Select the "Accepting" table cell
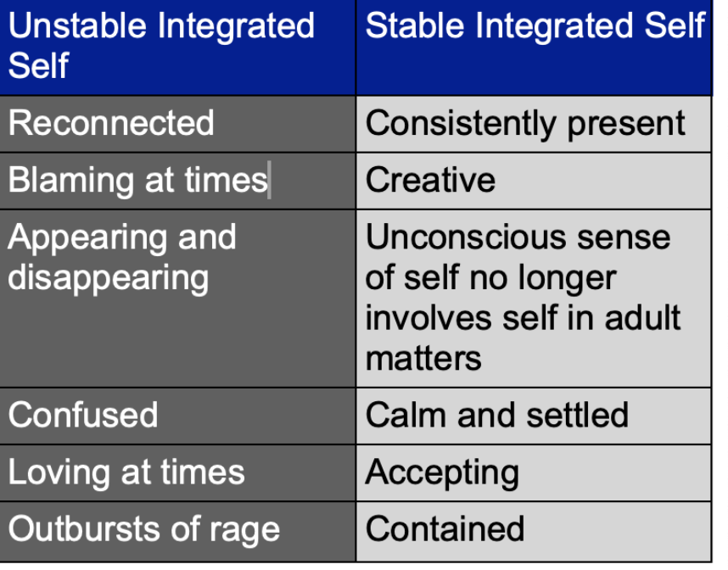This screenshot has height=570, width=728. [x=535, y=472]
